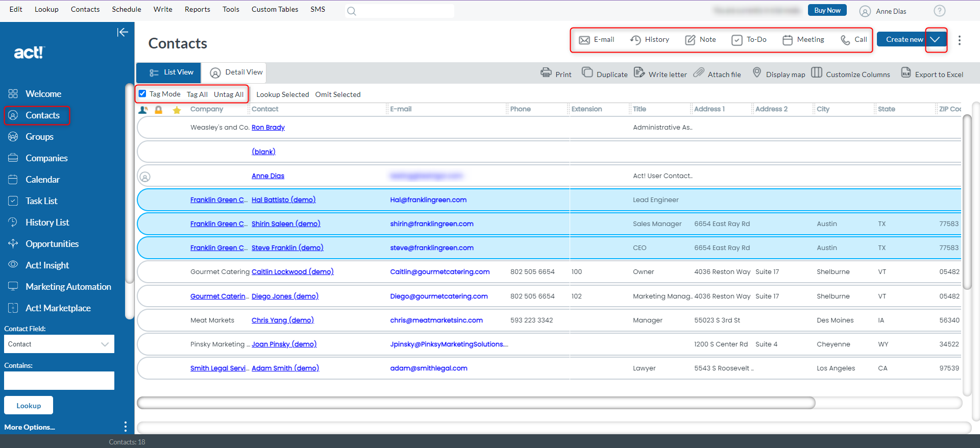Open the Caitlin Lockwood (demo) contact link
The width and height of the screenshot is (980, 448).
click(x=292, y=272)
